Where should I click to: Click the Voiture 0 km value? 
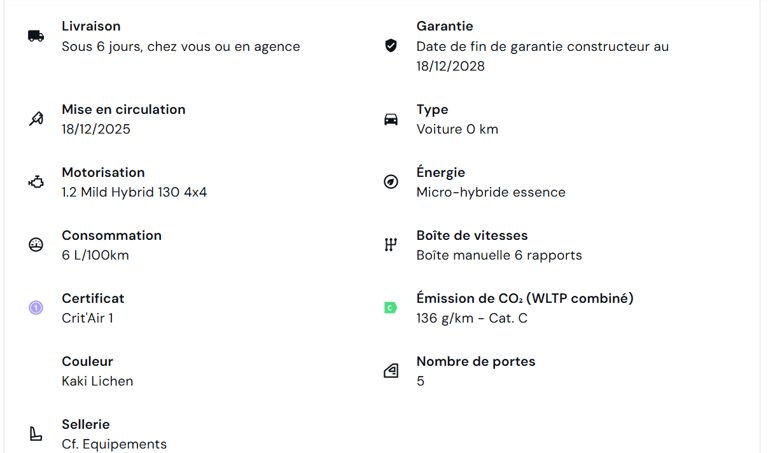[x=456, y=129]
